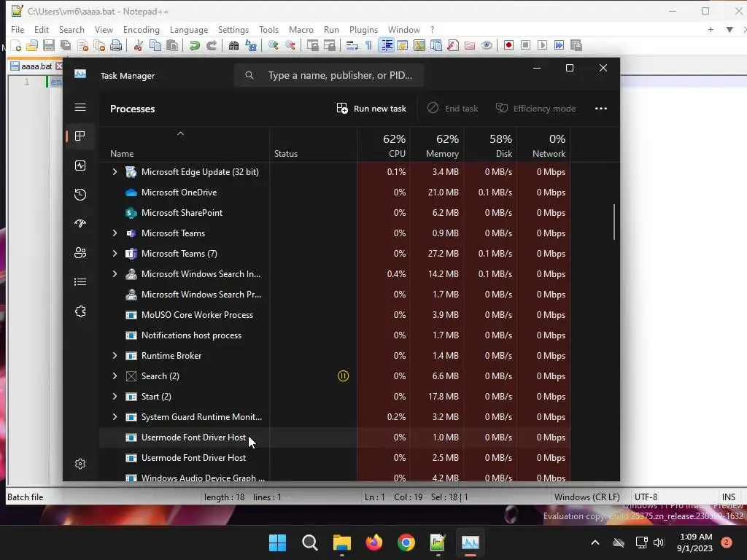The width and height of the screenshot is (747, 560).
Task: Sort by the CPU column header
Action: (384, 145)
